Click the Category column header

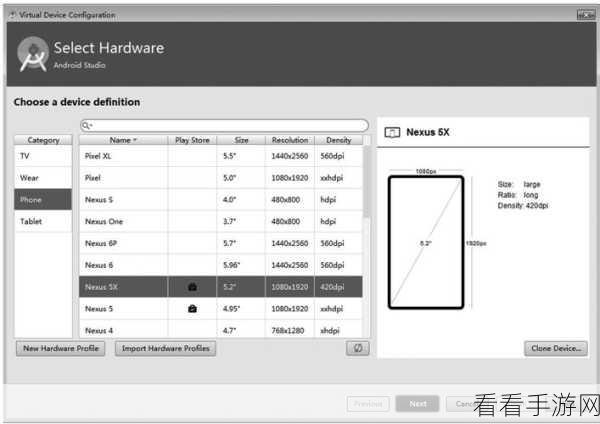point(43,140)
